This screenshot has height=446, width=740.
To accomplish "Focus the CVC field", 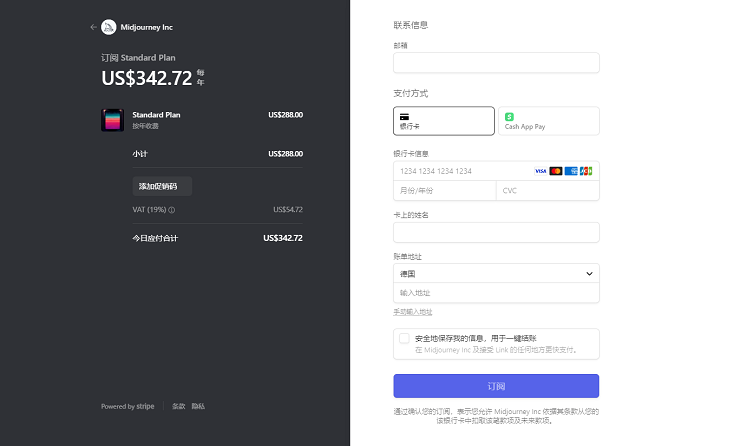I will 548,191.
